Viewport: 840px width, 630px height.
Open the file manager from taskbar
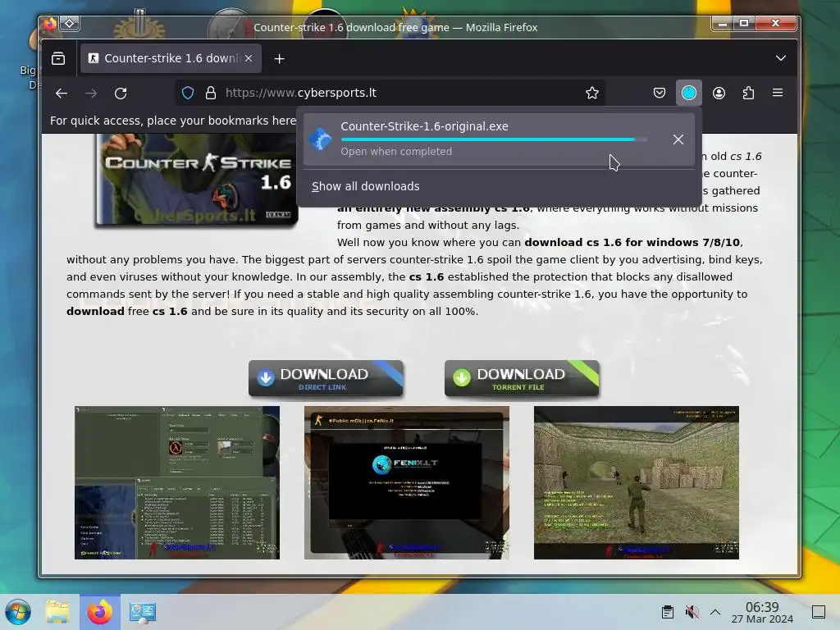pyautogui.click(x=57, y=612)
